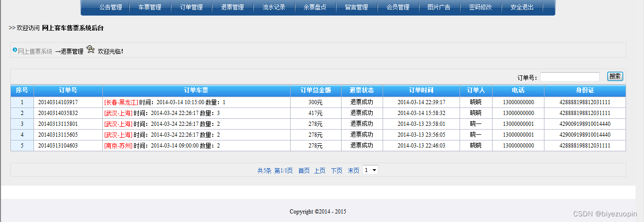This screenshot has height=222, width=644.
Task: Click order time 2014-03-14 15:58:32
Action: pyautogui.click(x=421, y=113)
